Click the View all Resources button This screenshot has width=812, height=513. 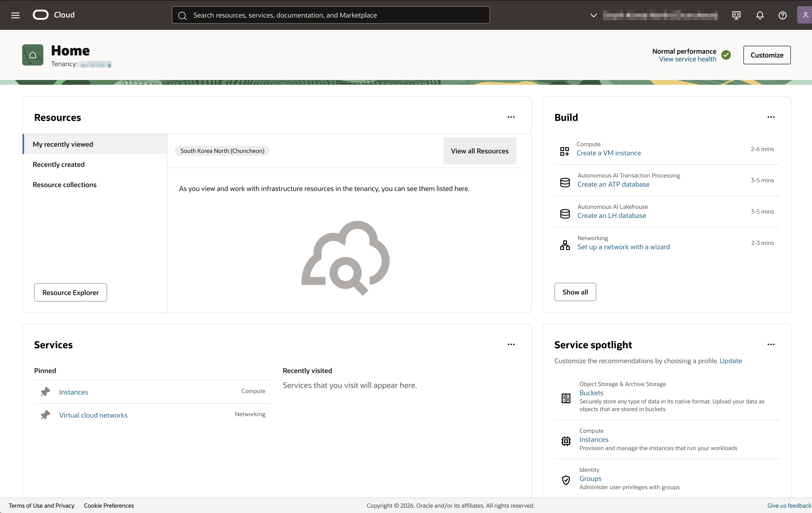[479, 151]
